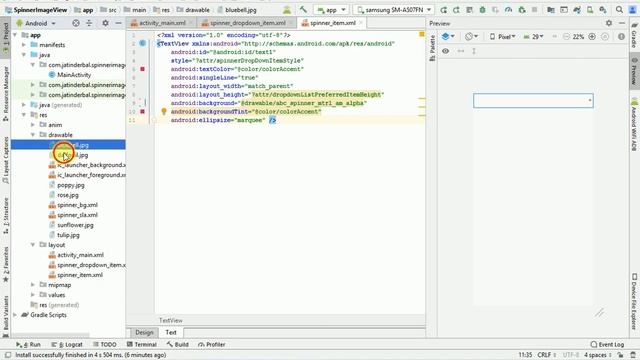Expand the manifests folder
This screenshot has width=640, height=360.
24,45
